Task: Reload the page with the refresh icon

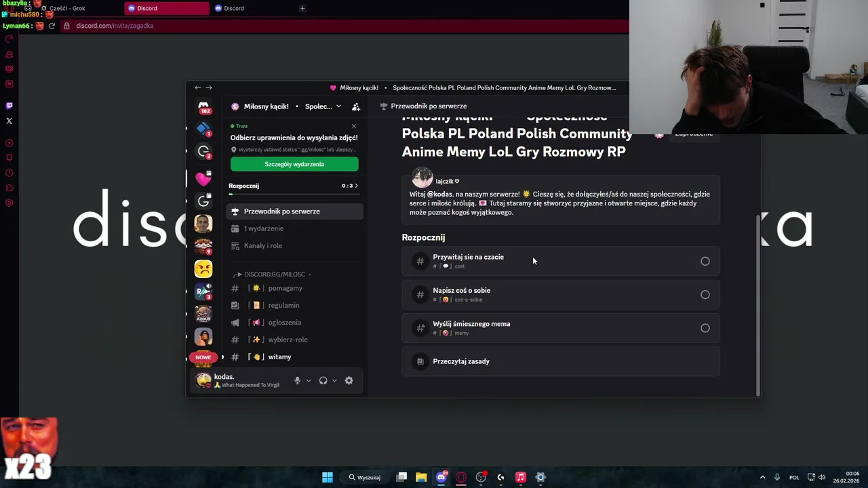Action: (52, 26)
